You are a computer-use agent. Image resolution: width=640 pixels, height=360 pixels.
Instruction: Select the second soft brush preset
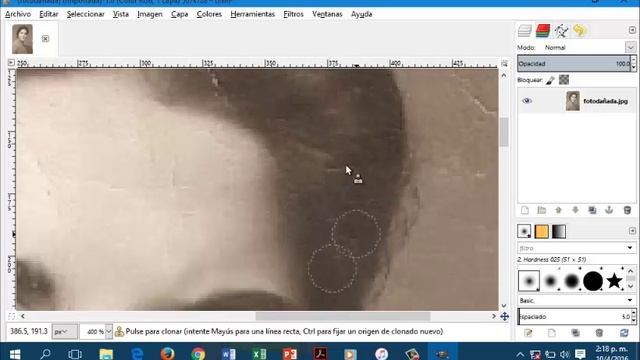[550, 281]
